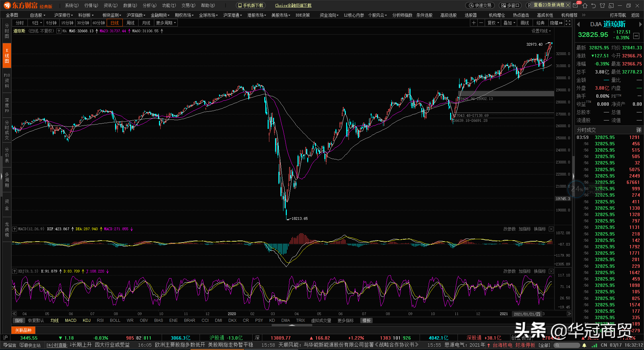Jump timeline to the earliest data
Viewport: 644px width, 350px height.
14,314
